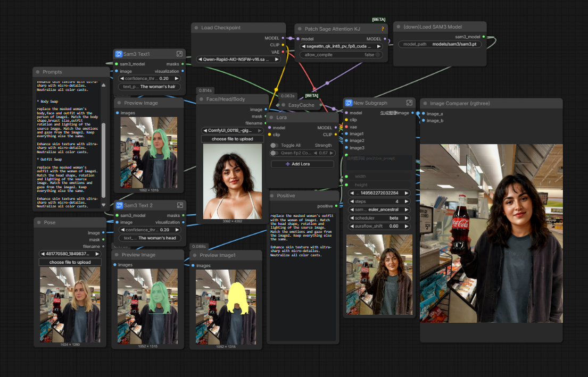The height and width of the screenshot is (377, 588).
Task: Toggle the allow_compile switch
Action: [x=378, y=54]
